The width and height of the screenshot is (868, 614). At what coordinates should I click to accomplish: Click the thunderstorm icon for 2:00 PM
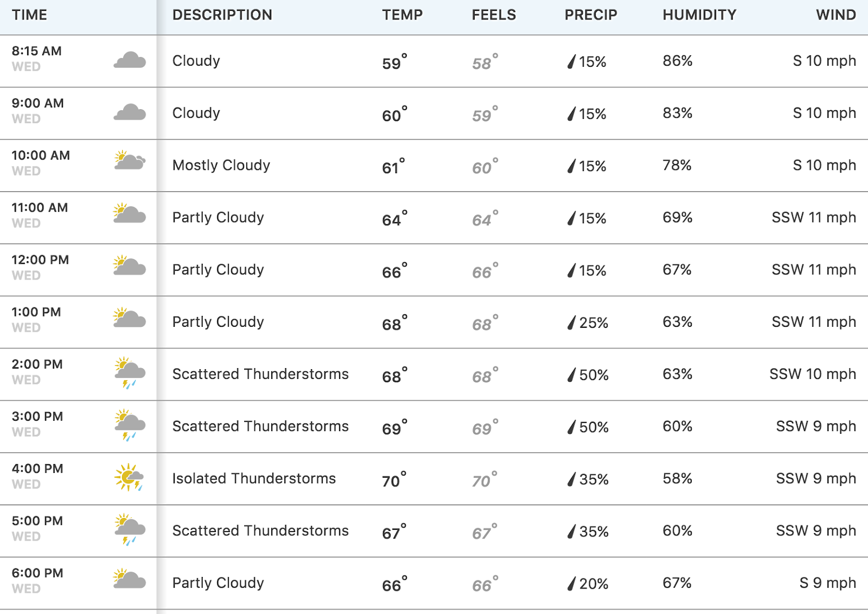[130, 373]
